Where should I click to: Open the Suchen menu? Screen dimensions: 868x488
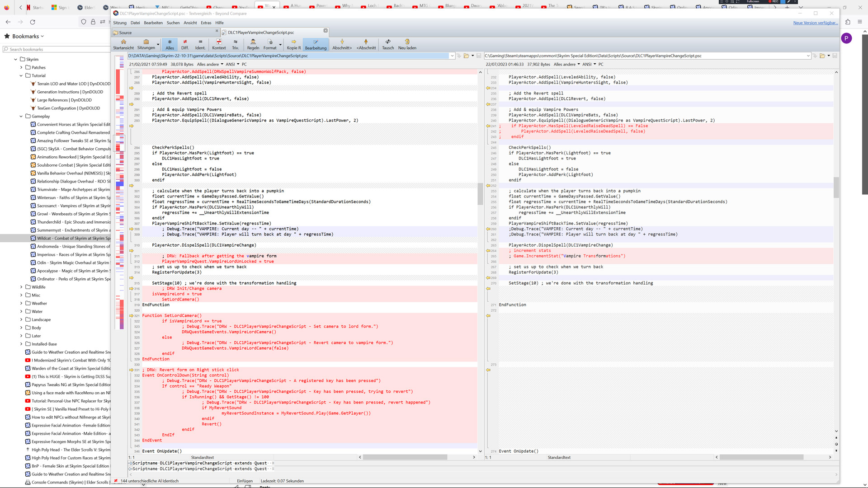pyautogui.click(x=173, y=23)
